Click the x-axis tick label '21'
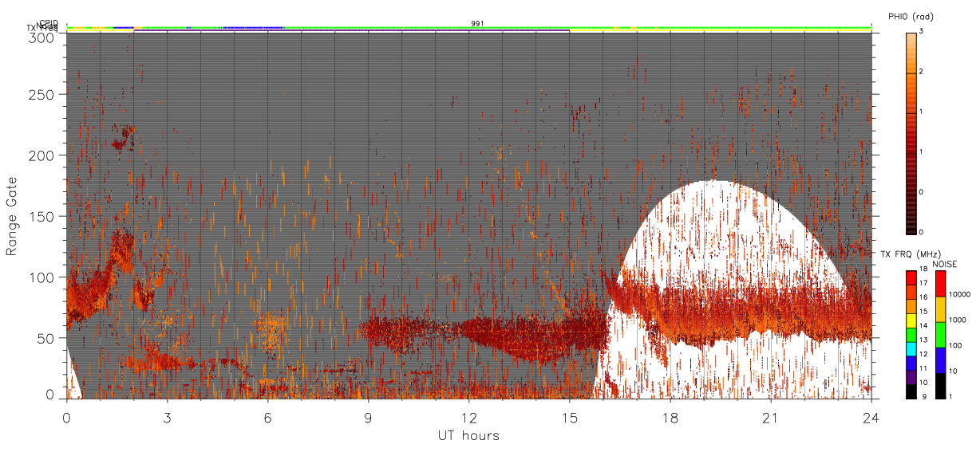Screen dimensions: 980x452 (x=770, y=418)
